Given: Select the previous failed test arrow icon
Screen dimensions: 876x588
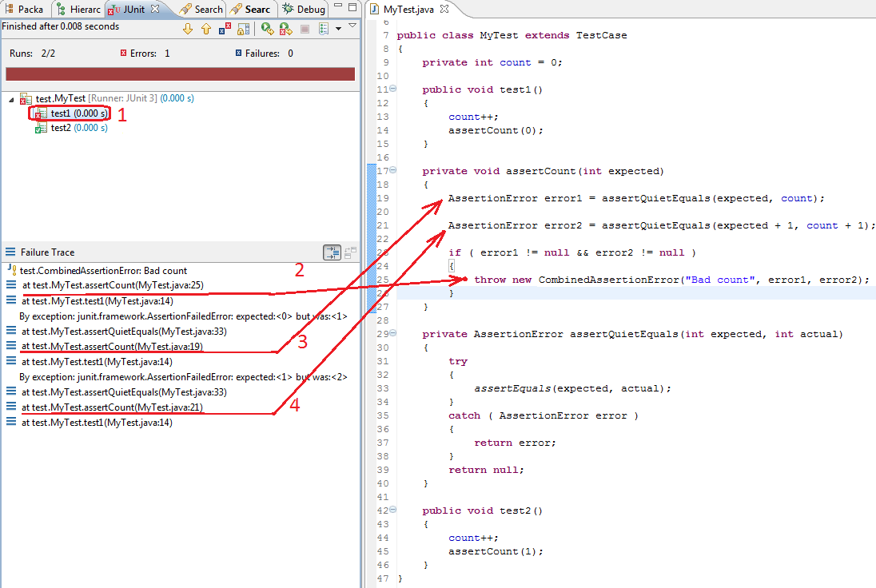Looking at the screenshot, I should point(205,29).
